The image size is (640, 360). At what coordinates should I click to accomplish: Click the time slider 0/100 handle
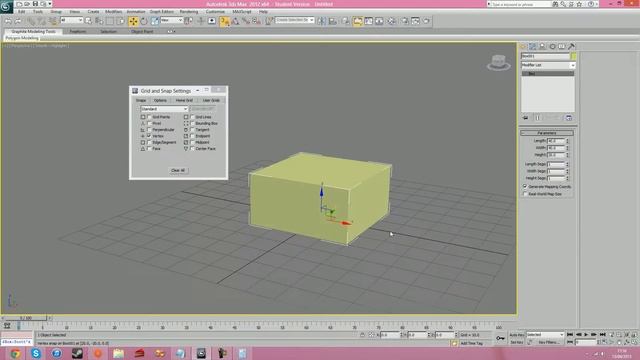pos(25,318)
